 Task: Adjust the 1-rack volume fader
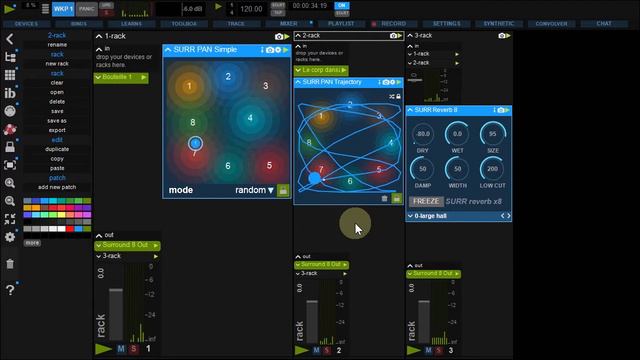(116, 290)
